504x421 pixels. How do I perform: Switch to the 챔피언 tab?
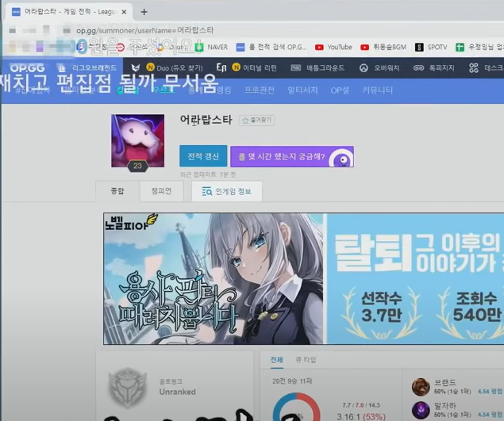point(161,191)
